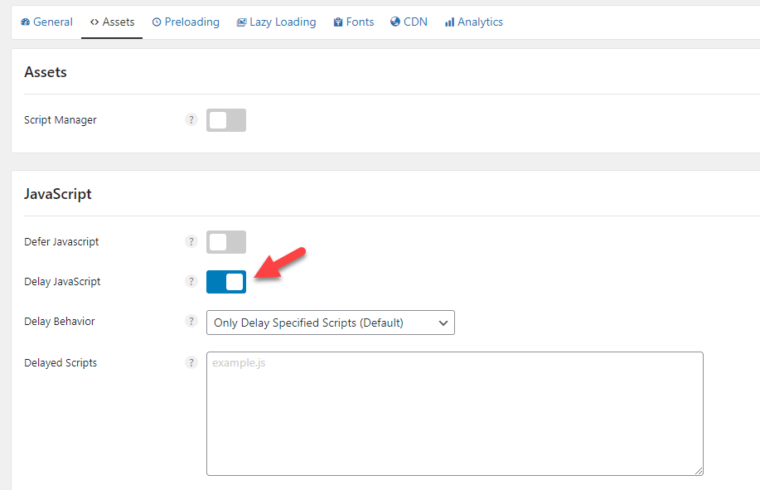Click help icon beside Delayed Scripts
The height and width of the screenshot is (490, 760).
click(191, 363)
